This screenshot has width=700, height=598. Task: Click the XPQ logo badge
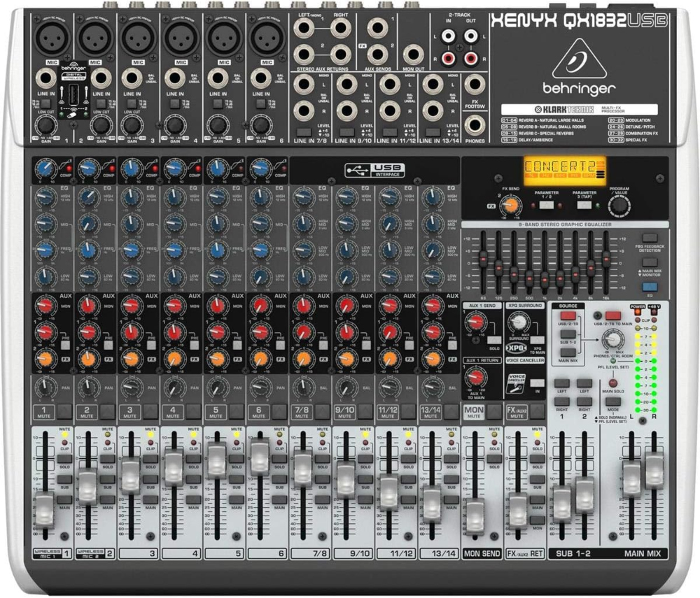[x=517, y=348]
